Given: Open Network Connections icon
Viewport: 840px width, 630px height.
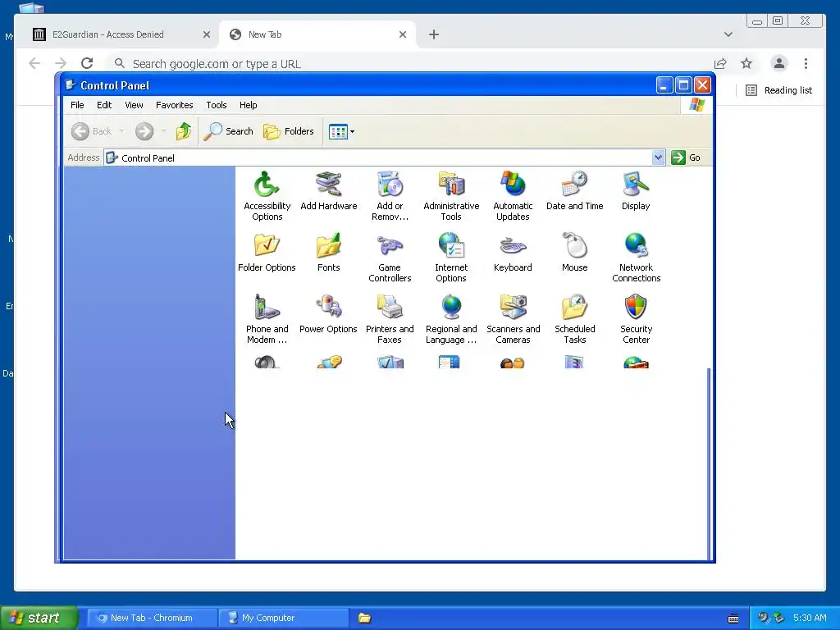Looking at the screenshot, I should pos(636,257).
